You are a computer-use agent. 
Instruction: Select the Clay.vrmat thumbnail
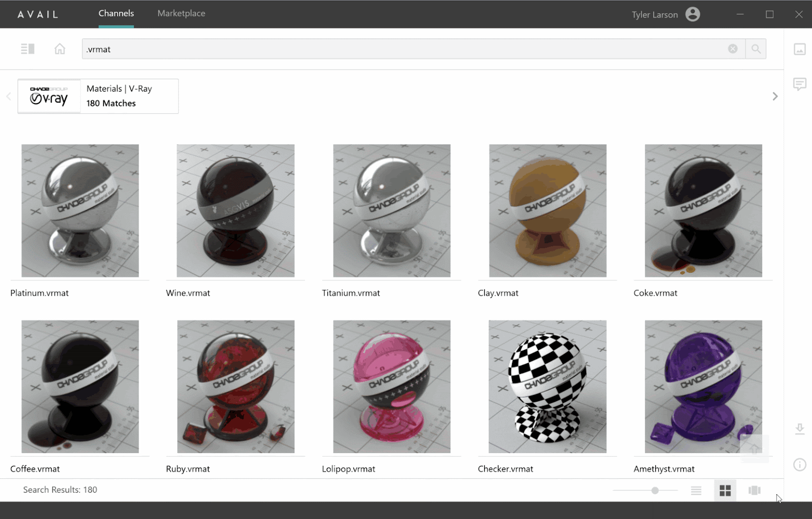tap(548, 211)
